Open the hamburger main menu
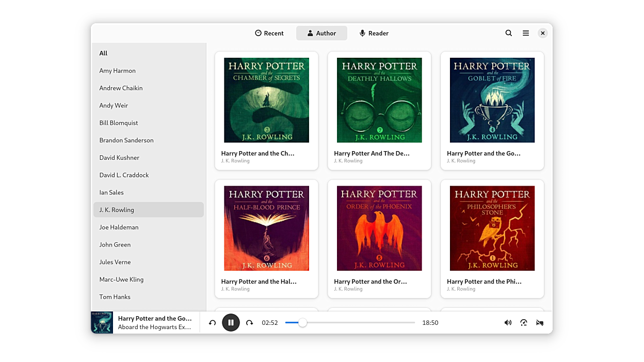Screen dimensions: 644x362 pyautogui.click(x=526, y=33)
